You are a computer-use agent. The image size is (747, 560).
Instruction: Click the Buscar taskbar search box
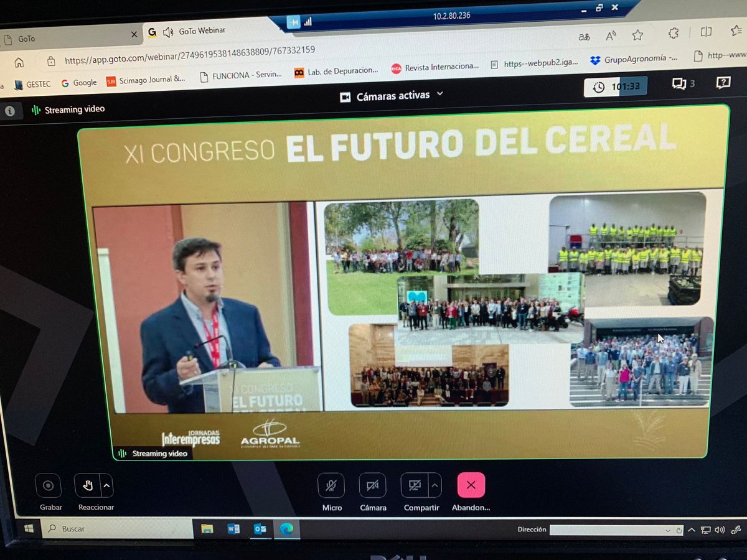point(118,529)
